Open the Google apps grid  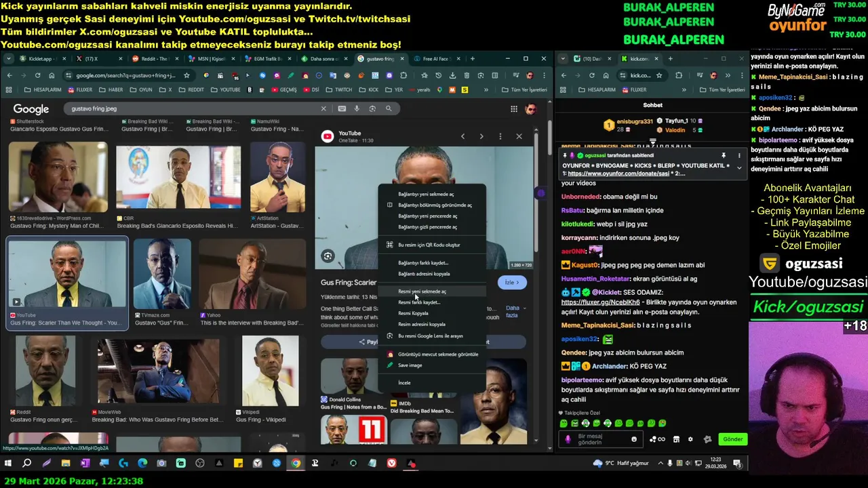pyautogui.click(x=514, y=108)
